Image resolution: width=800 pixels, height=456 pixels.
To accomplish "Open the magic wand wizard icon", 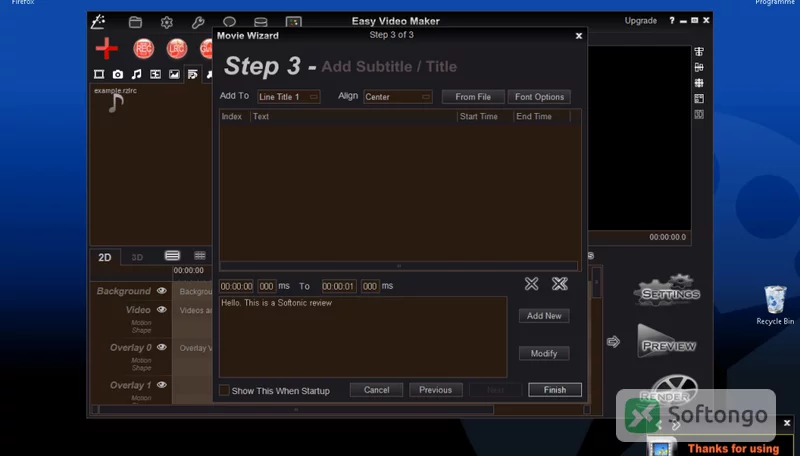I will click(98, 21).
